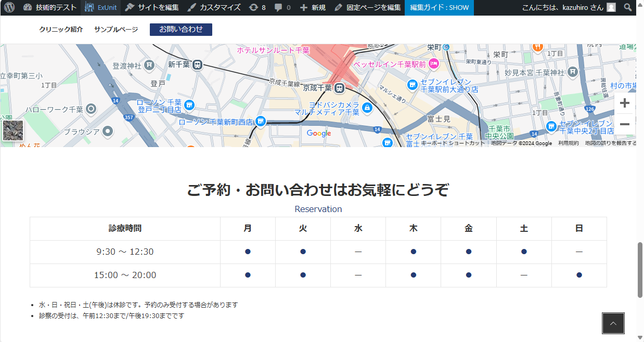Open the comments bubble icon
The height and width of the screenshot is (342, 644).
tap(282, 7)
